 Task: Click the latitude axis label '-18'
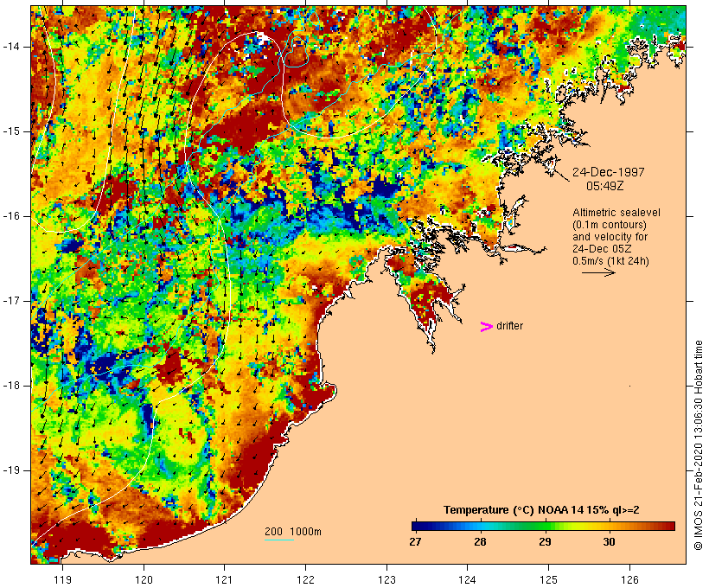coord(11,386)
